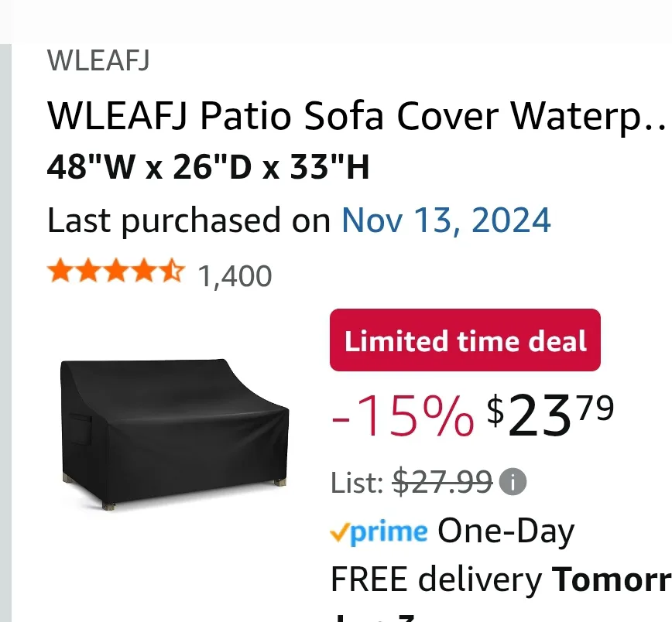The image size is (672, 622).
Task: Click the bold Tomorrow delivery text
Action: pos(612,579)
